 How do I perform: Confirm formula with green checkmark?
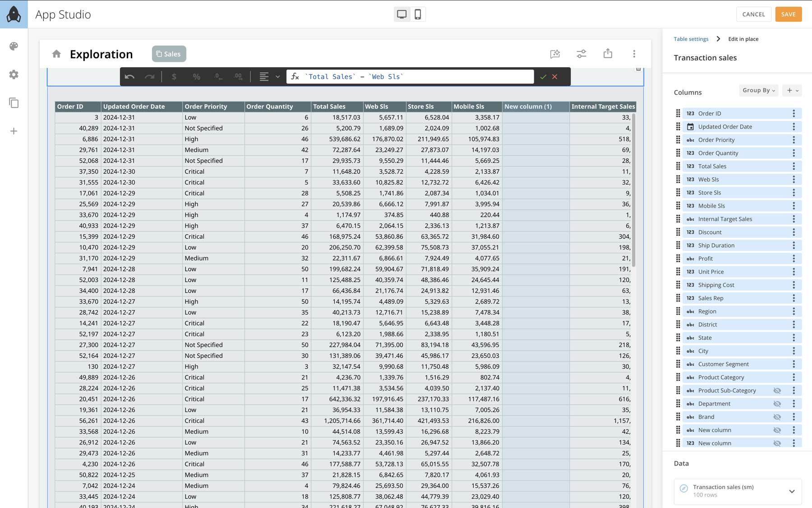coord(543,77)
